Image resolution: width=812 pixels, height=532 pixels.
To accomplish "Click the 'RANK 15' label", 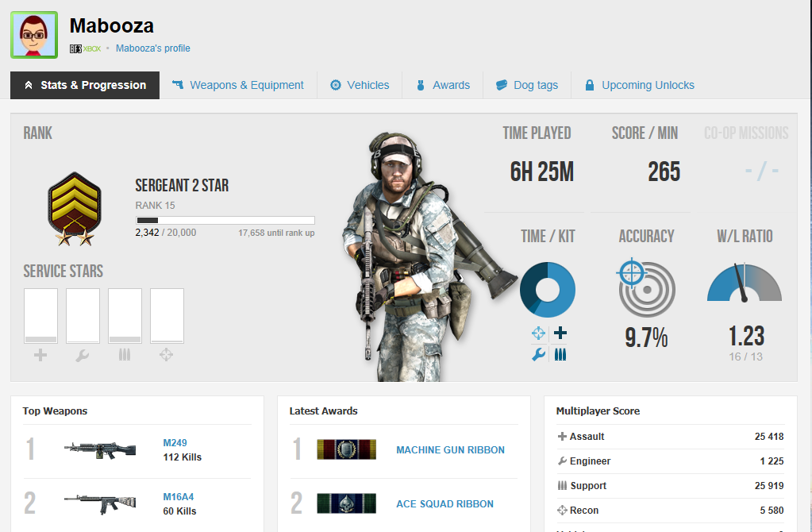I will point(155,205).
